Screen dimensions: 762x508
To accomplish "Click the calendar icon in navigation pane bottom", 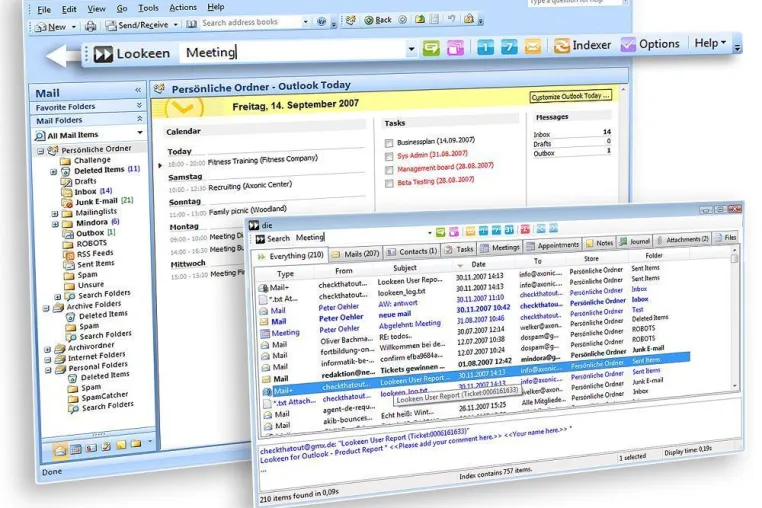I will coord(76,449).
